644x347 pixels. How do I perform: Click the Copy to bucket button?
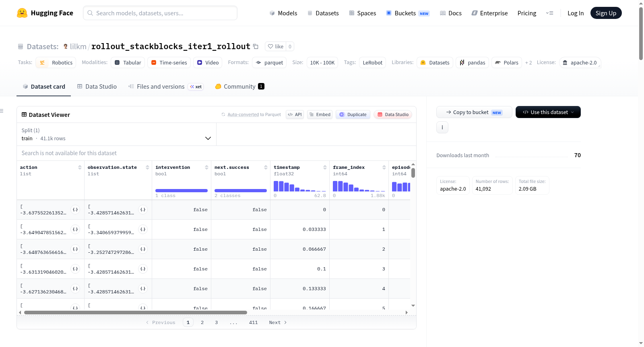pos(474,112)
